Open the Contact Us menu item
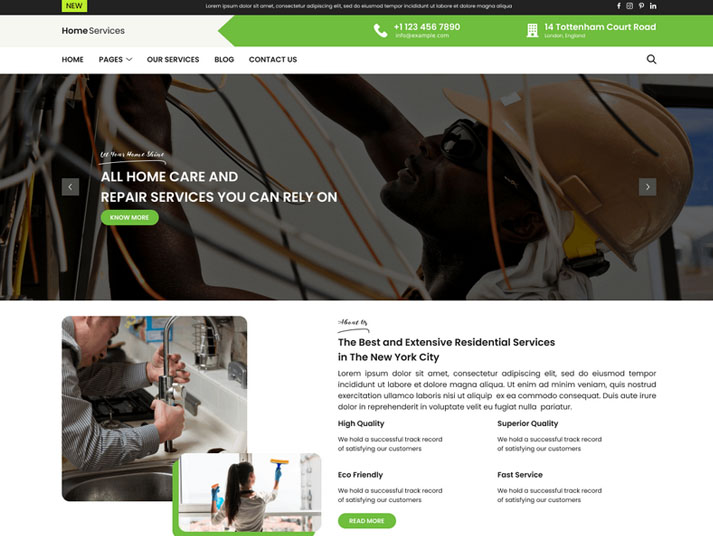713x536 pixels. [273, 60]
